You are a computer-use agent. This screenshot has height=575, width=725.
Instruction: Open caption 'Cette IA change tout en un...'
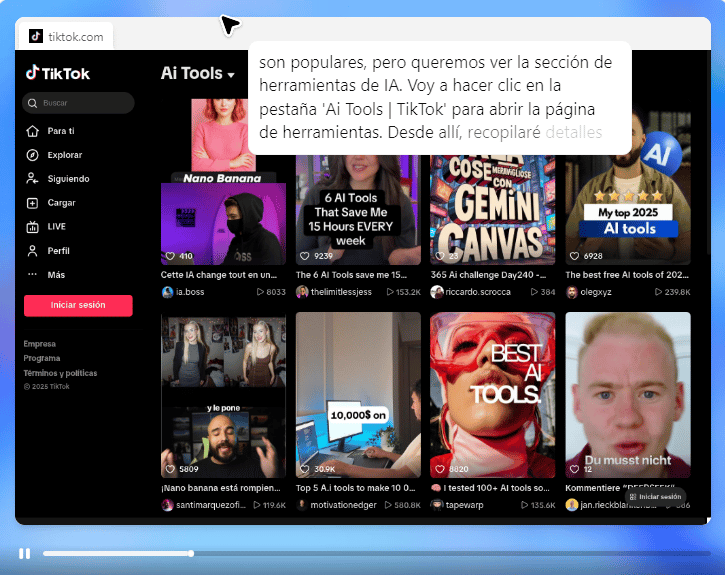pos(219,275)
